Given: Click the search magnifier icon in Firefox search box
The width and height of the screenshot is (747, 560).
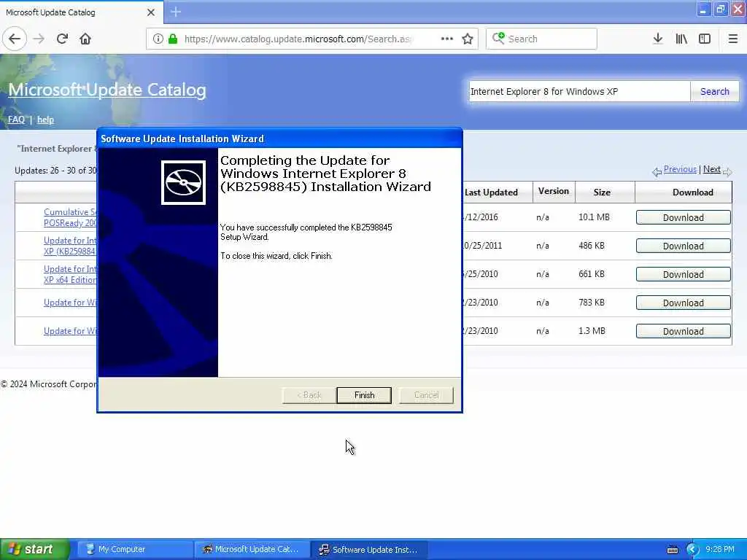Looking at the screenshot, I should coord(498,39).
